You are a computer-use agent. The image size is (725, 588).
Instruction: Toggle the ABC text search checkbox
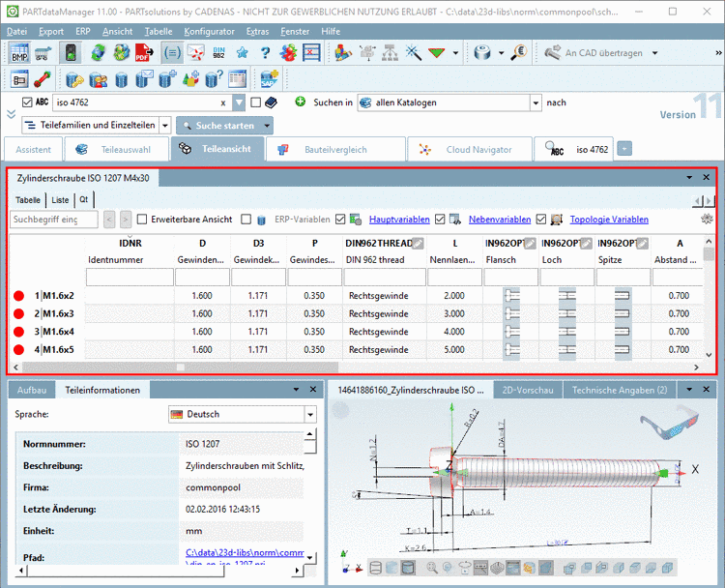tap(26, 102)
